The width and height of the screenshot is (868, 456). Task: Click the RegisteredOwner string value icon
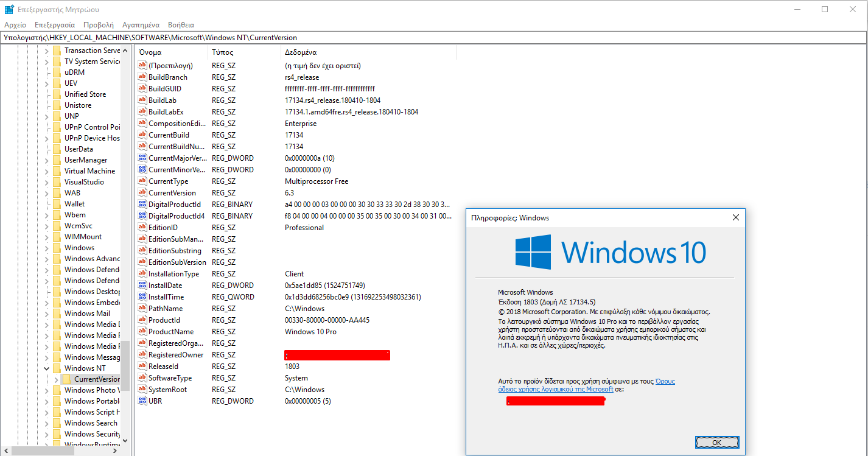(142, 355)
